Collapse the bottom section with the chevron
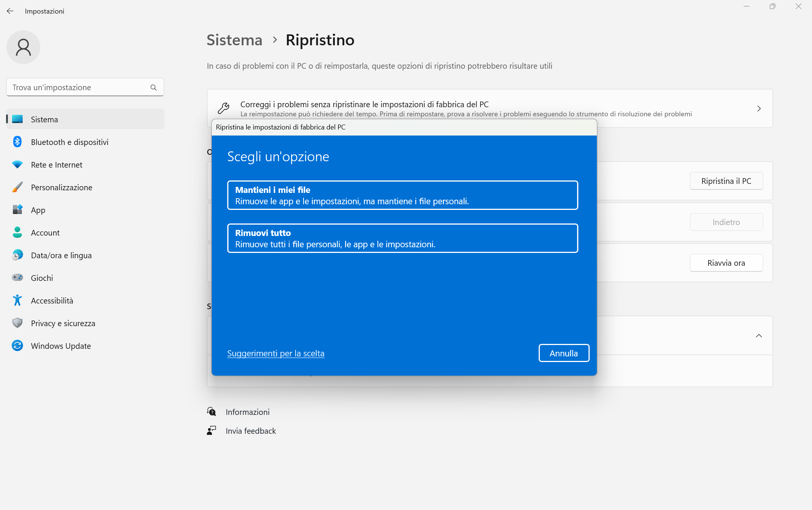The height and width of the screenshot is (510, 812). point(759,335)
